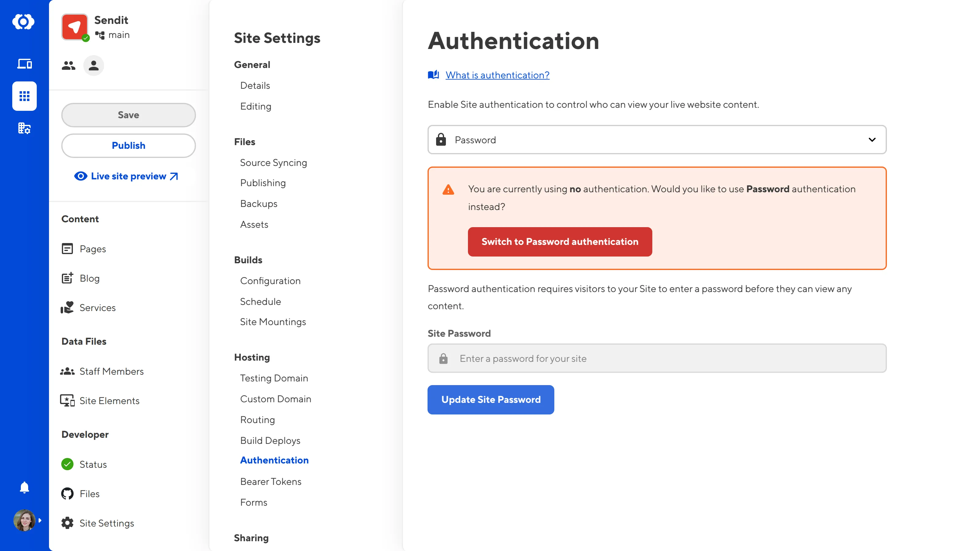The width and height of the screenshot is (980, 551).
Task: Select the General Details menu item
Action: (x=255, y=85)
